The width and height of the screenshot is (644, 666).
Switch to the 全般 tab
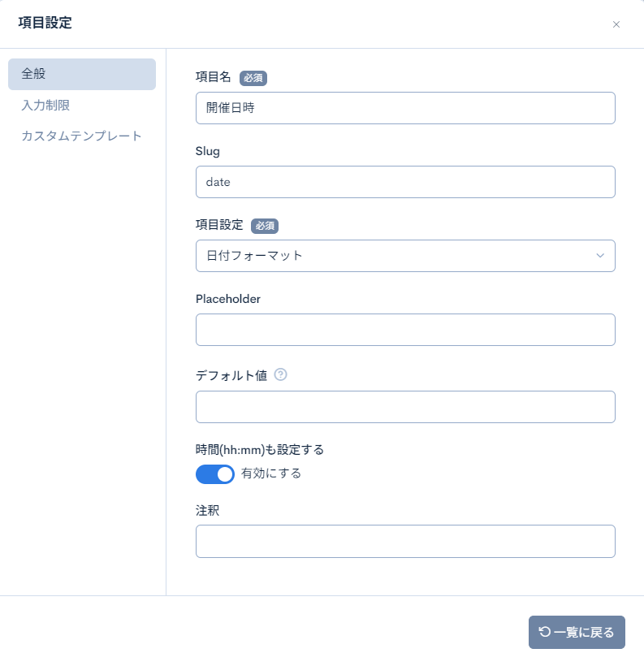pos(81,74)
